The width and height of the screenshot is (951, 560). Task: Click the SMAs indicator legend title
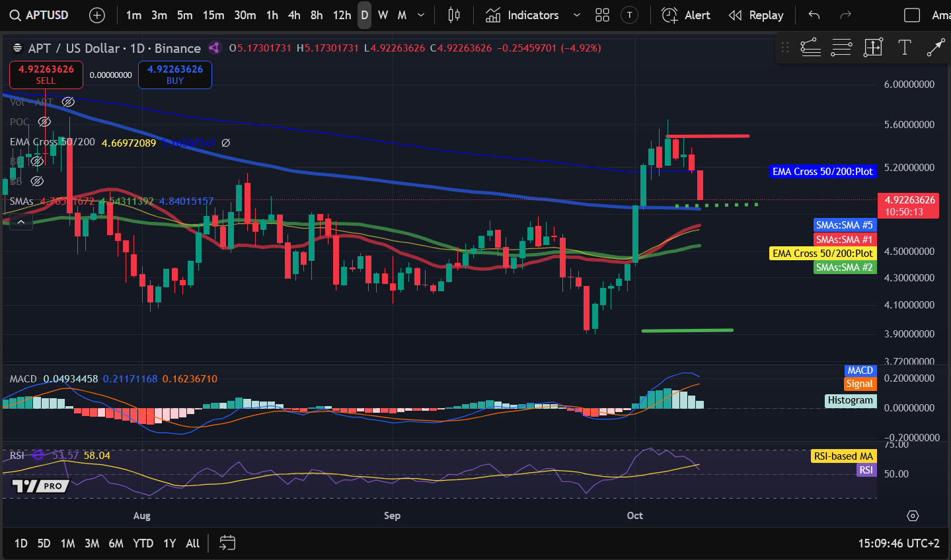(x=22, y=201)
